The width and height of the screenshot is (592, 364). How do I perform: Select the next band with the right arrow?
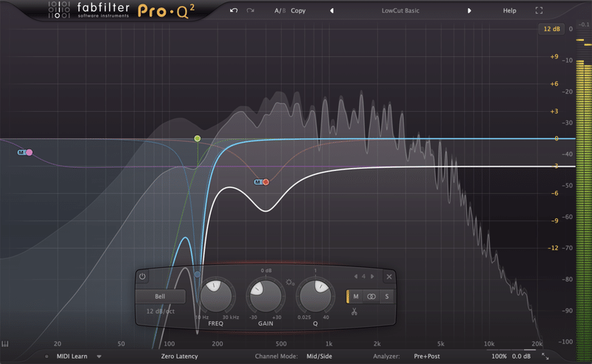372,277
